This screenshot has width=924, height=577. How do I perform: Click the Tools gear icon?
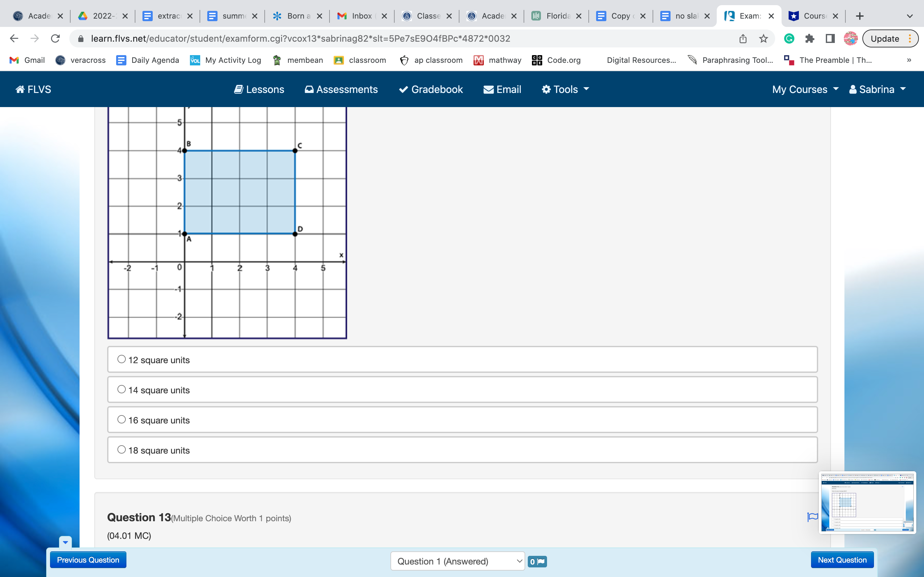(x=545, y=89)
